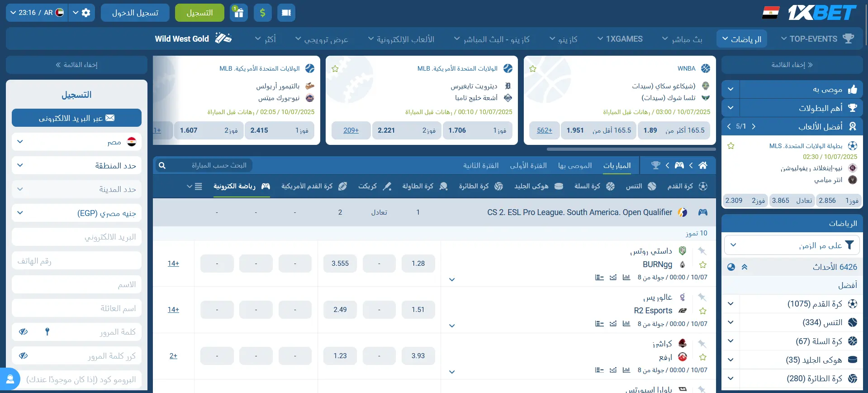Image resolution: width=868 pixels, height=393 pixels.
Task: Open TOP-EVENTS menu
Action: [x=817, y=39]
